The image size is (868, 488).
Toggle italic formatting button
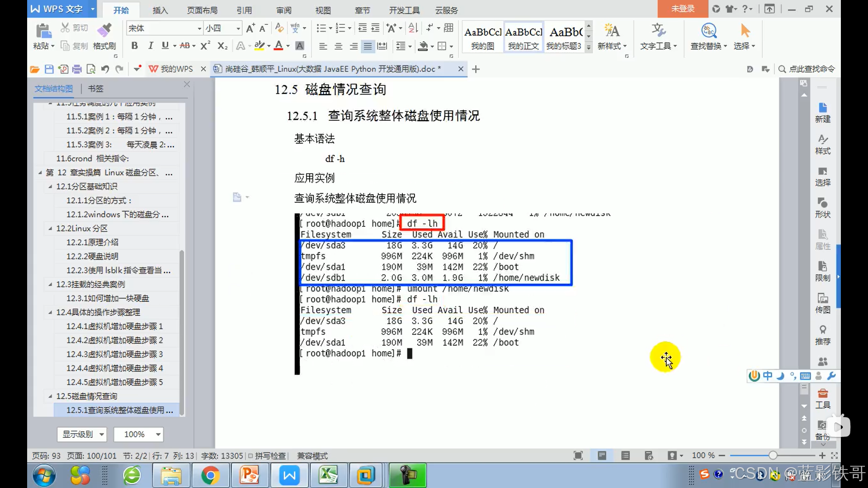click(x=151, y=46)
